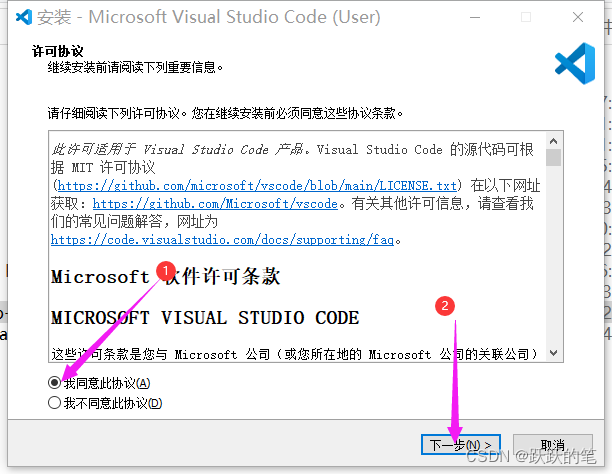Screen dimensions: 612x474
Task: Click the "继续安装前请阅读下列重要信息" subtitle
Action: tap(135, 68)
